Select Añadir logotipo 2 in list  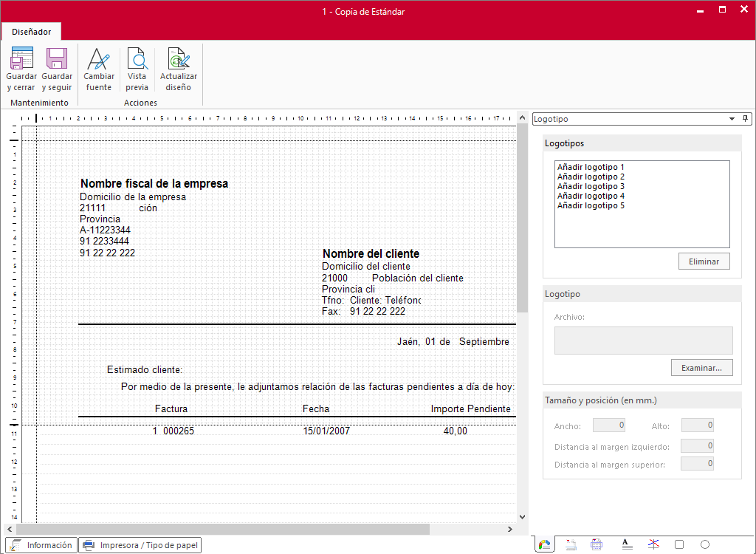point(591,177)
